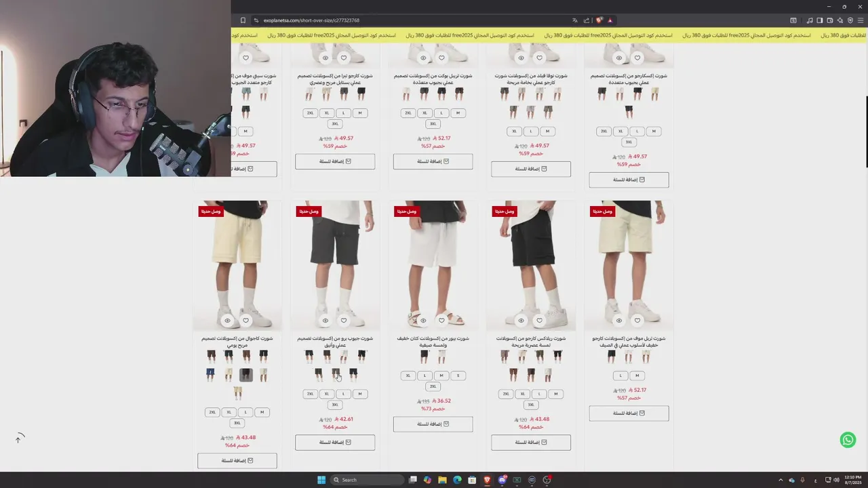Add the Trail Move shorts (تريل موف) to the cart
The width and height of the screenshot is (868, 488).
[x=629, y=413]
